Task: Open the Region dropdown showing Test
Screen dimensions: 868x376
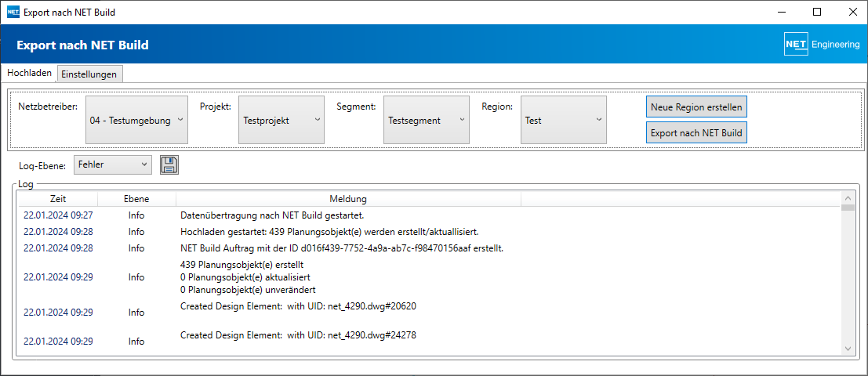Action: click(x=564, y=120)
